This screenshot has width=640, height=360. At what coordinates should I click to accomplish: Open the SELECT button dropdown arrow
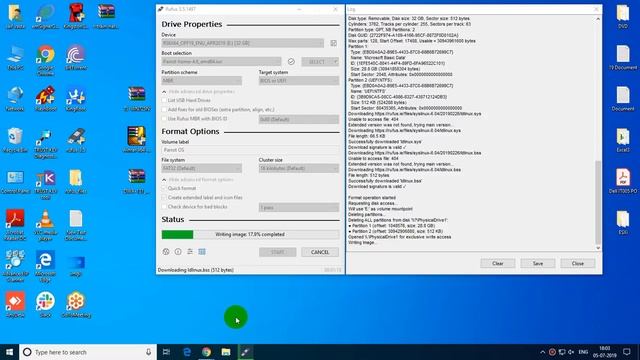(336, 62)
